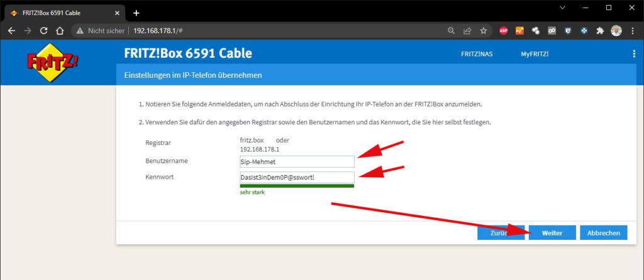Click the 'Benutzername' label

click(x=166, y=161)
